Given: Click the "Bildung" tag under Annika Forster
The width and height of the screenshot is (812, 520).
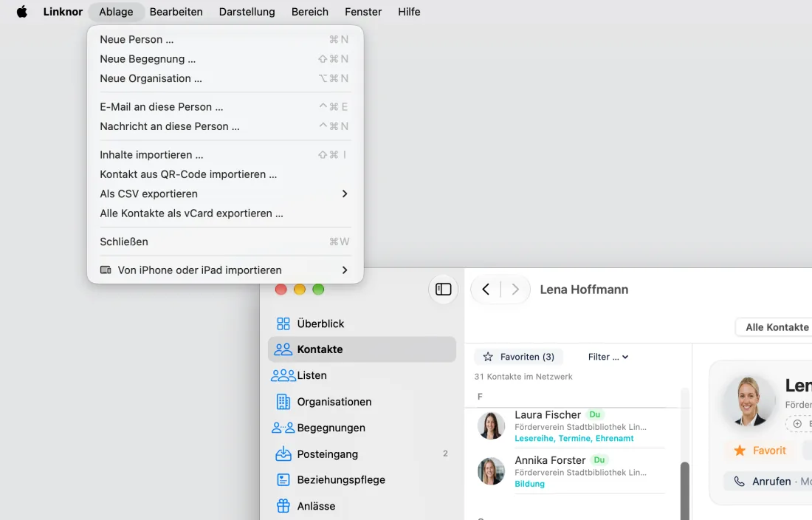Looking at the screenshot, I should point(529,484).
